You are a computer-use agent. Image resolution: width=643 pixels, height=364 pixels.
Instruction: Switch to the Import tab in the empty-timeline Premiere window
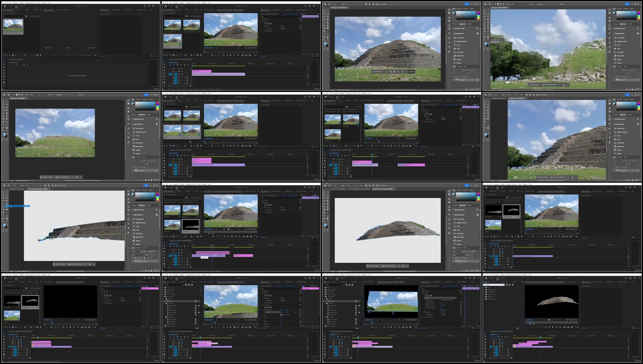click(x=11, y=6)
